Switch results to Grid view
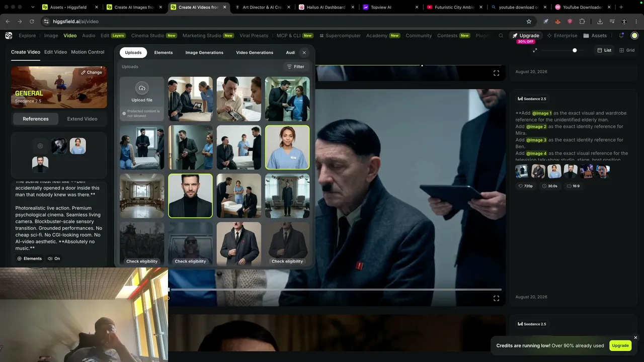 point(627,50)
